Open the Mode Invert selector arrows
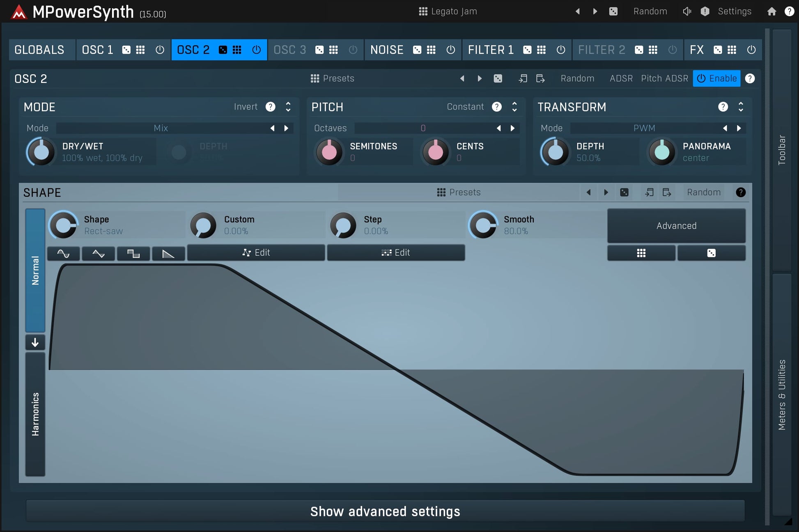Image resolution: width=799 pixels, height=532 pixels. pyautogui.click(x=288, y=107)
